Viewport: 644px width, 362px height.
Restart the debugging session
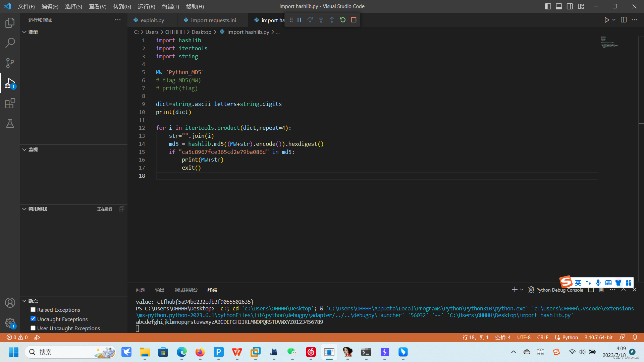coord(343,20)
